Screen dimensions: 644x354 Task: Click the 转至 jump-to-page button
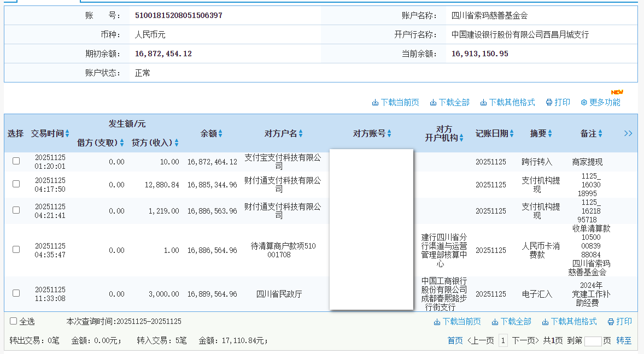(x=624, y=340)
